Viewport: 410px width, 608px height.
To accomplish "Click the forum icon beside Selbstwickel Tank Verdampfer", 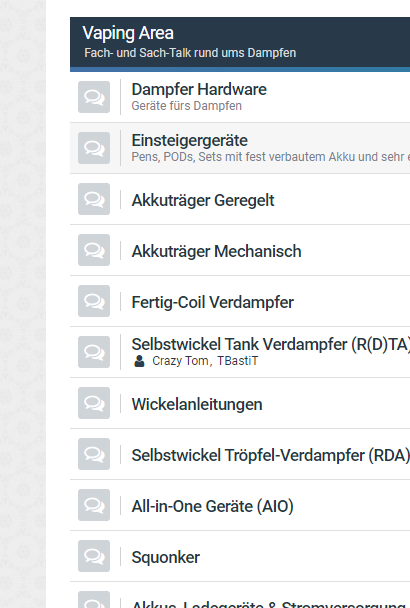I will (94, 352).
